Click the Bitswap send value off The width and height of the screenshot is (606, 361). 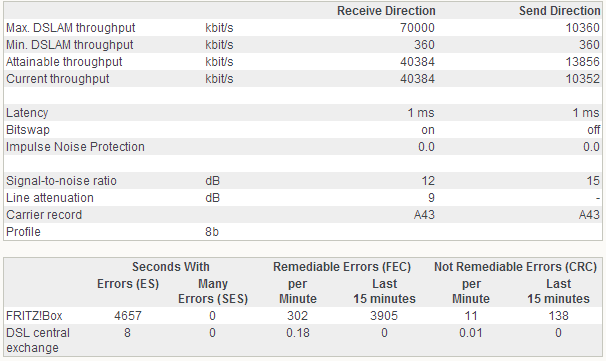pos(594,130)
